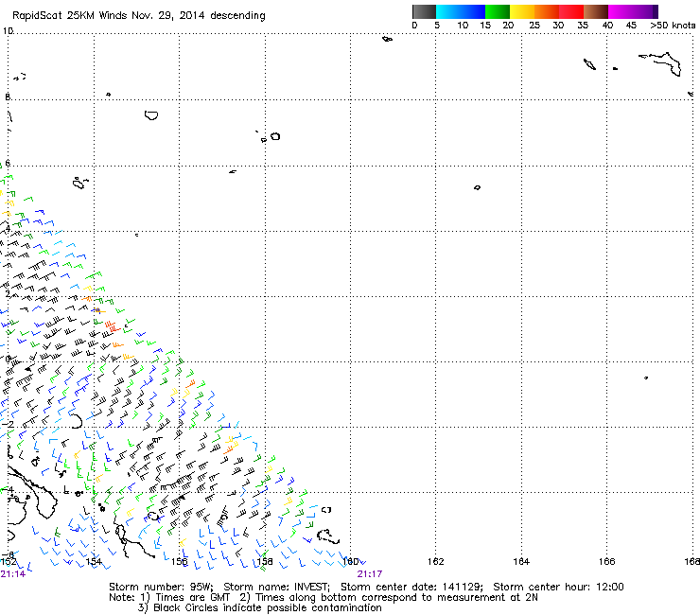
Task: Click the purple "21:14" swath time label
Action: 13,574
